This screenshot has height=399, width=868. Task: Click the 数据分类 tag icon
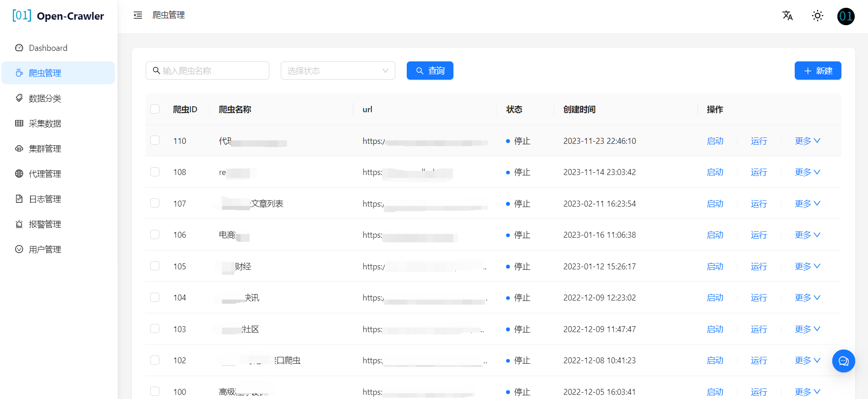coord(19,98)
